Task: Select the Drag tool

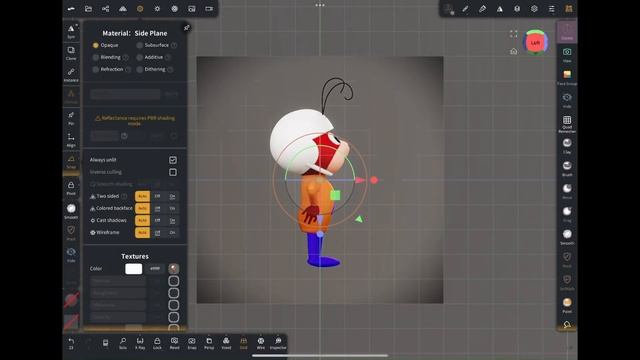Action: point(567,214)
